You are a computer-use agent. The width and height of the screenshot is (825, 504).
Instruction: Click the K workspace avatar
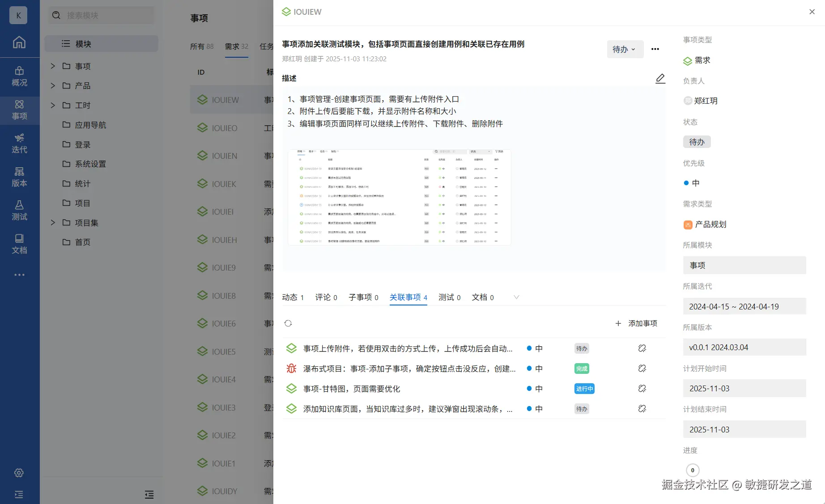(18, 15)
